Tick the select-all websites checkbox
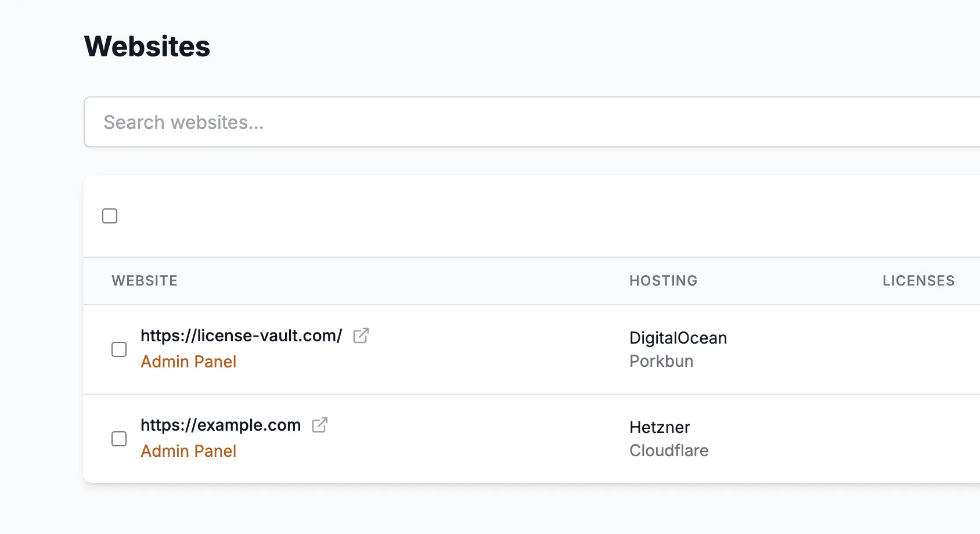The width and height of the screenshot is (980, 534). [x=110, y=216]
